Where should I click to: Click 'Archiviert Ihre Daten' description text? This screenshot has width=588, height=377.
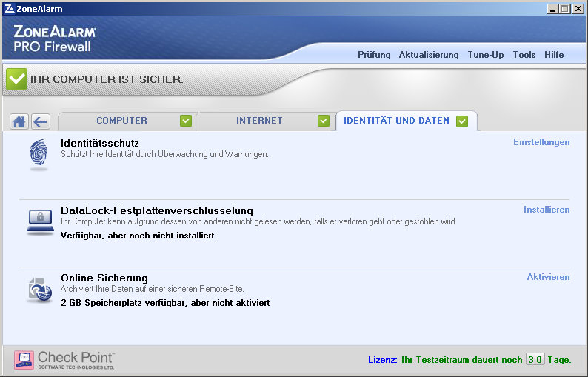tap(153, 289)
